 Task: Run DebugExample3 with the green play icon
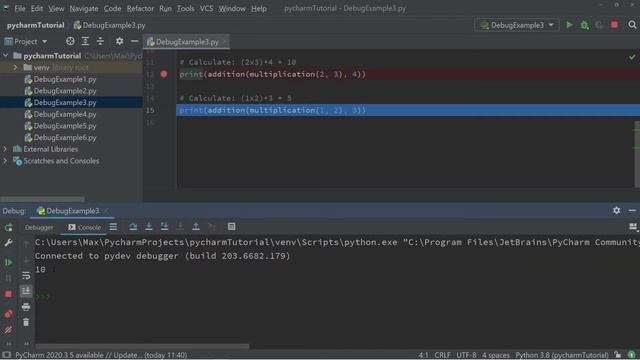(569, 25)
